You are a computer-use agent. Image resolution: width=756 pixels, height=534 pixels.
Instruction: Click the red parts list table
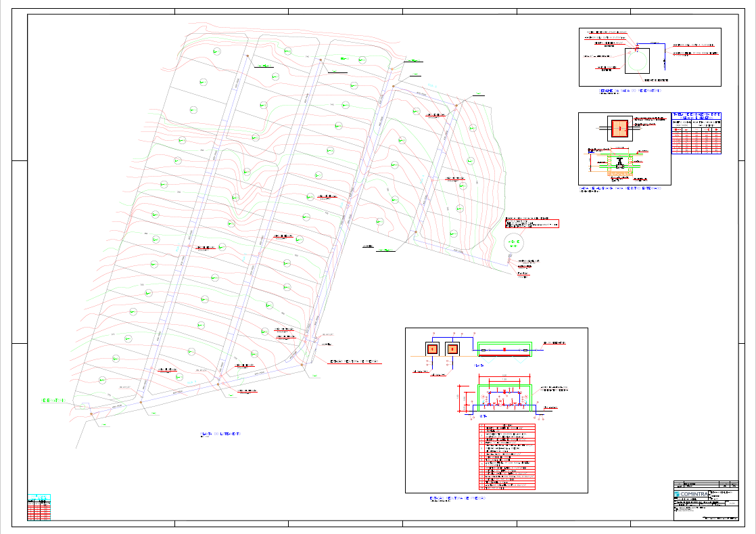tap(507, 457)
